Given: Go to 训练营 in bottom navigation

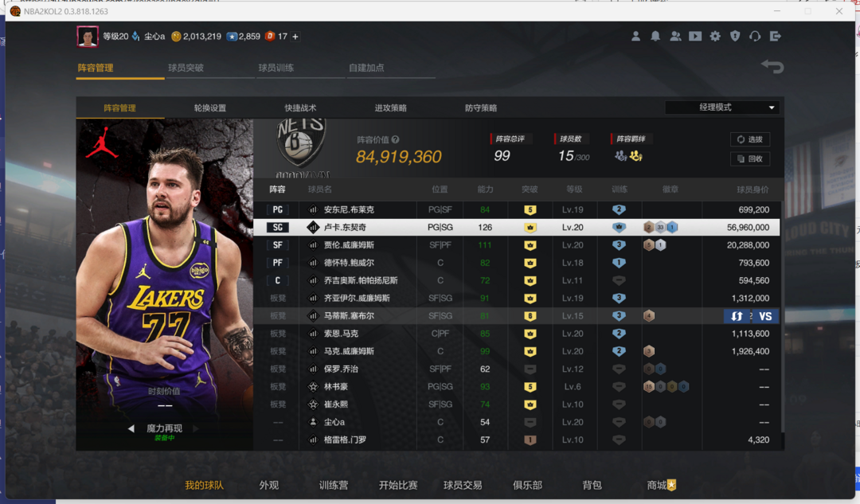Looking at the screenshot, I should (x=334, y=485).
